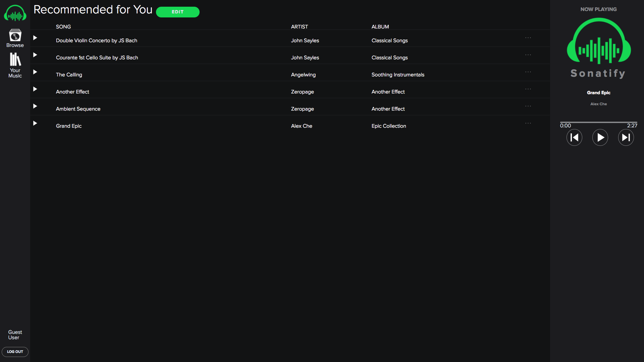Log out of Guest User
644x362 pixels.
[15, 352]
